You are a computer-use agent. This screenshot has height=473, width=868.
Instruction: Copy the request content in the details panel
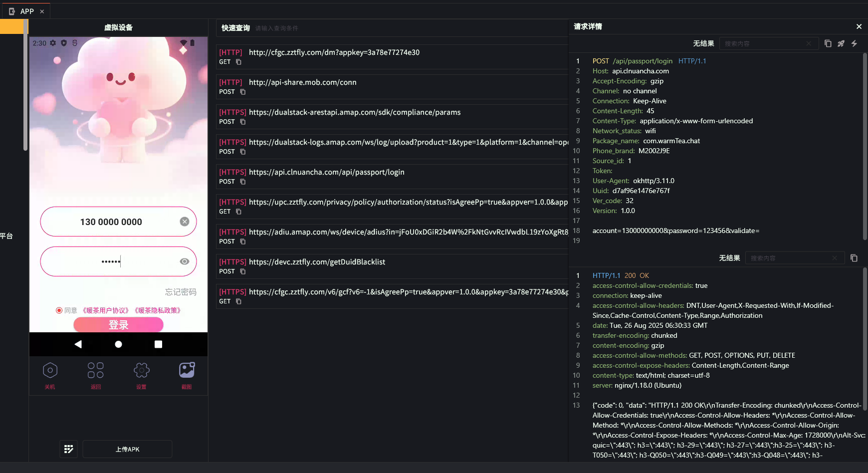click(828, 43)
